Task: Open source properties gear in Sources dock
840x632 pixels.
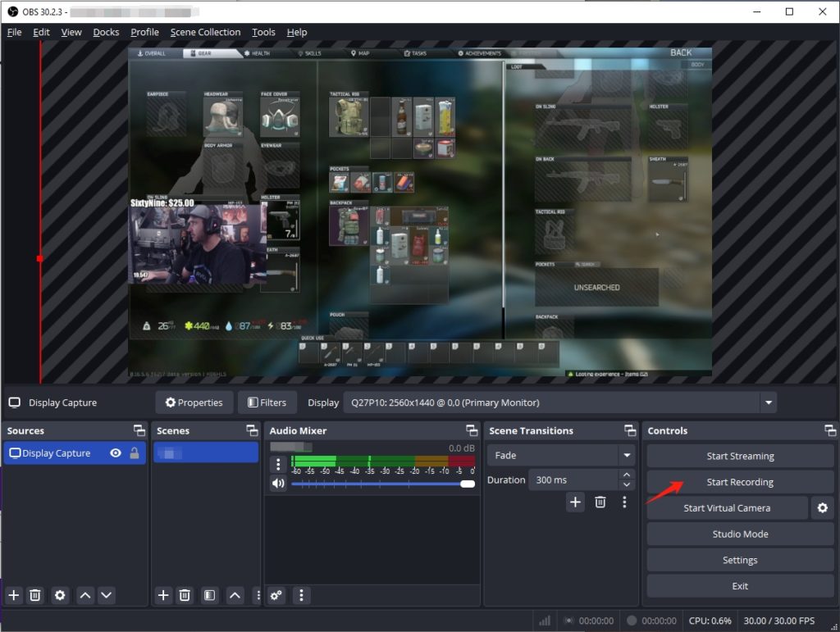Action: [60, 595]
